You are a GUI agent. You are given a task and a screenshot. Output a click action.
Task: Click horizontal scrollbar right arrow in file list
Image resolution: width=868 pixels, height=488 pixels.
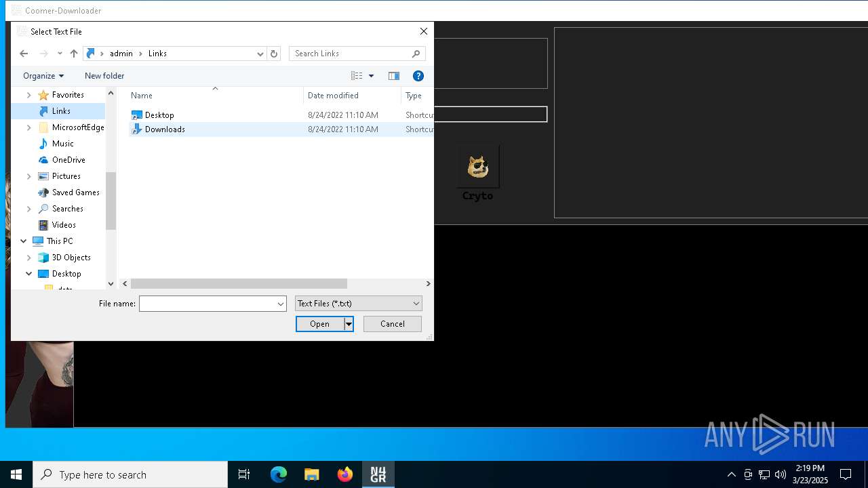coord(428,283)
